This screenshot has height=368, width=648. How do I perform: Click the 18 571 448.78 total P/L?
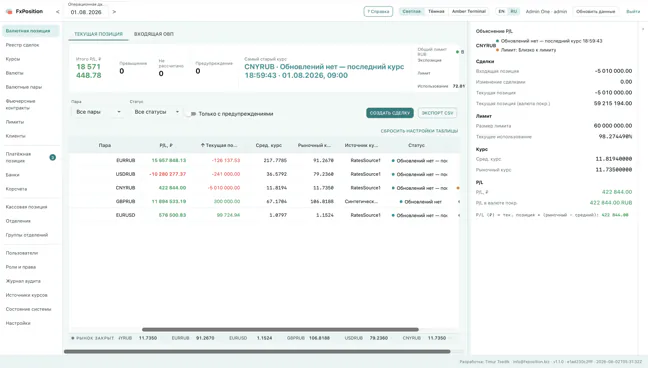click(88, 71)
